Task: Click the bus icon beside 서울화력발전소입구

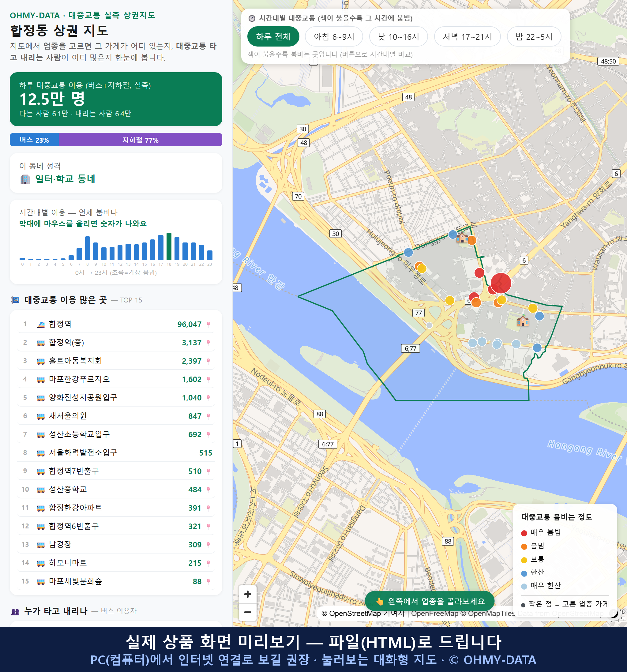Action: point(40,453)
